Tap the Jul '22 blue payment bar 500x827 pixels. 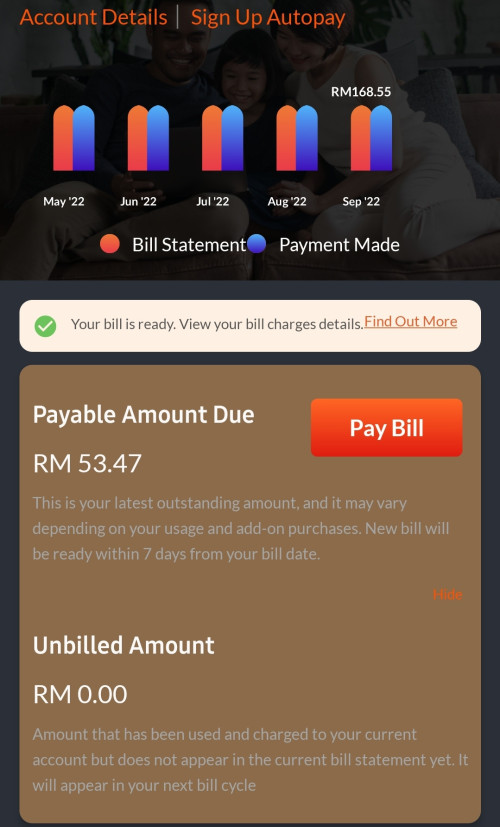coord(233,138)
